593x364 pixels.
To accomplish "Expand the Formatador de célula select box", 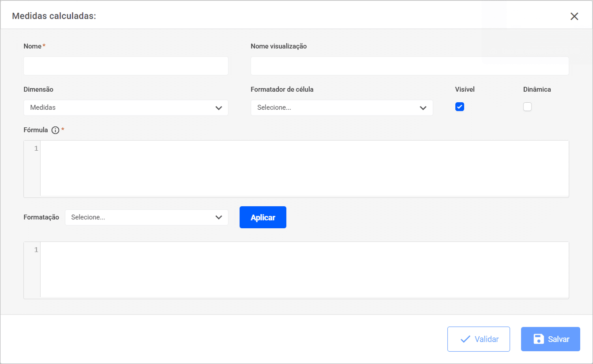I will [342, 108].
